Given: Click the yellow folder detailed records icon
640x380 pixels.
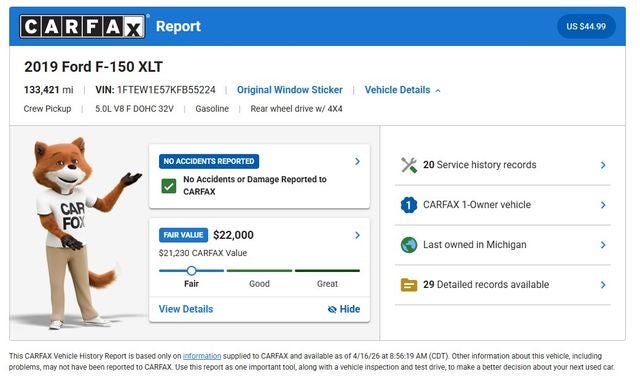Looking at the screenshot, I should point(409,285).
